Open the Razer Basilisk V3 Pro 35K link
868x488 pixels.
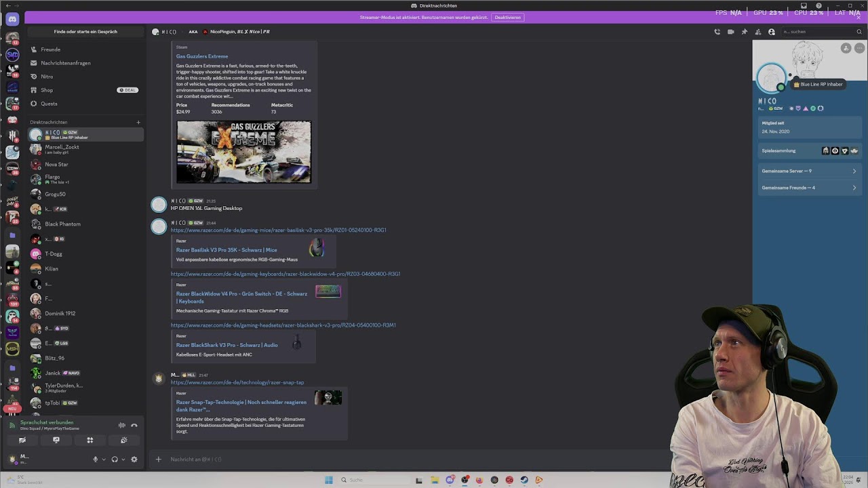tap(226, 250)
